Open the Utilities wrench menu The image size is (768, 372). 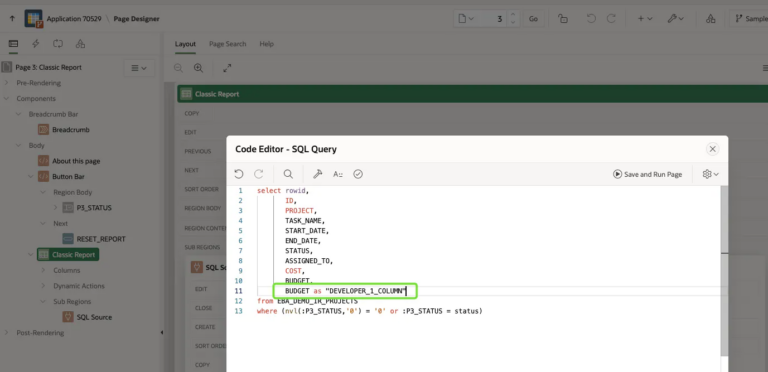click(x=675, y=19)
